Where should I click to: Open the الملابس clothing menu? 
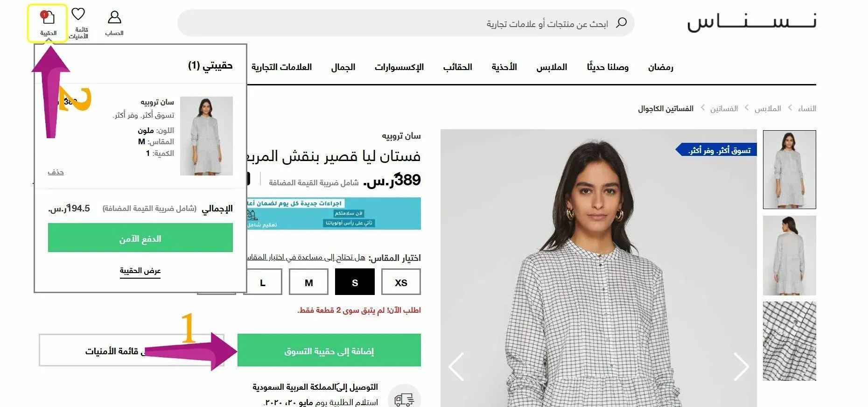pyautogui.click(x=552, y=67)
